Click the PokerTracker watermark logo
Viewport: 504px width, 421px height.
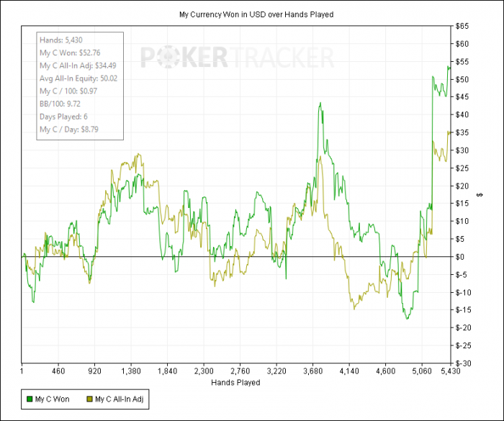click(237, 57)
